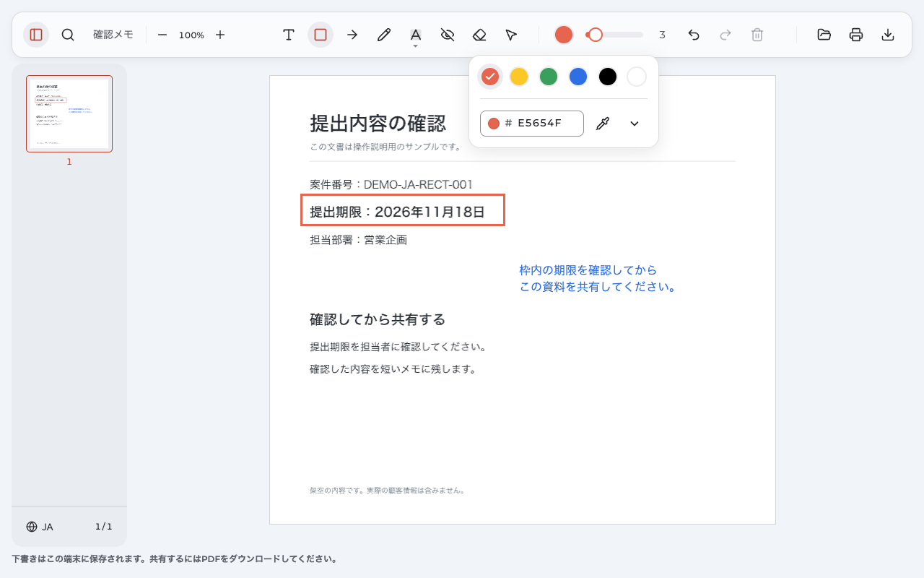Click the 確認メモ document title

click(113, 35)
